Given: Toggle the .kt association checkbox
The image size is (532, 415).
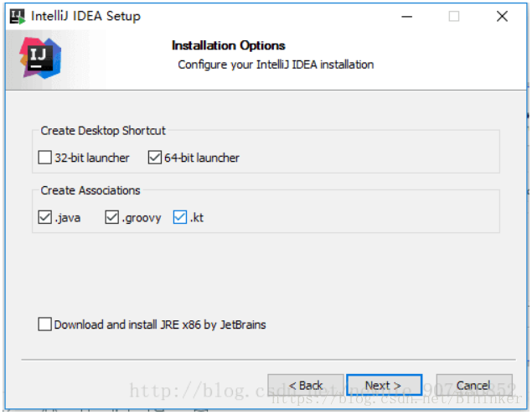Looking at the screenshot, I should [x=180, y=217].
